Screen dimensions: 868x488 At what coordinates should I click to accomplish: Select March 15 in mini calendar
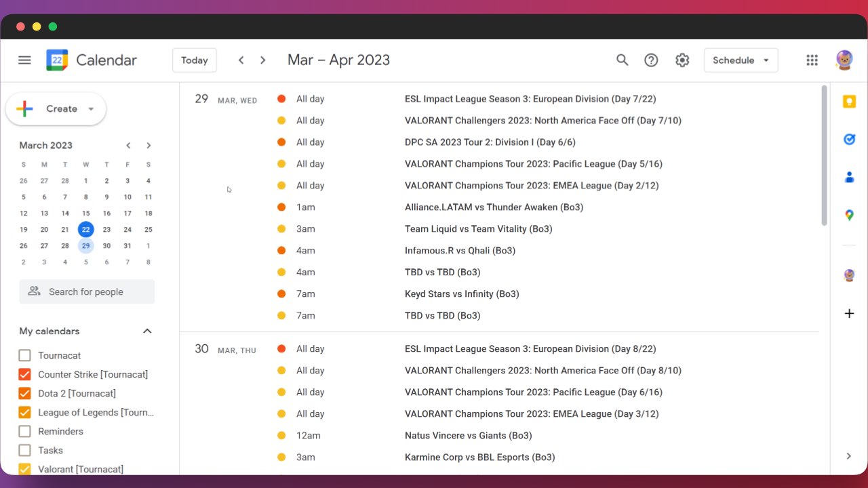pos(86,213)
